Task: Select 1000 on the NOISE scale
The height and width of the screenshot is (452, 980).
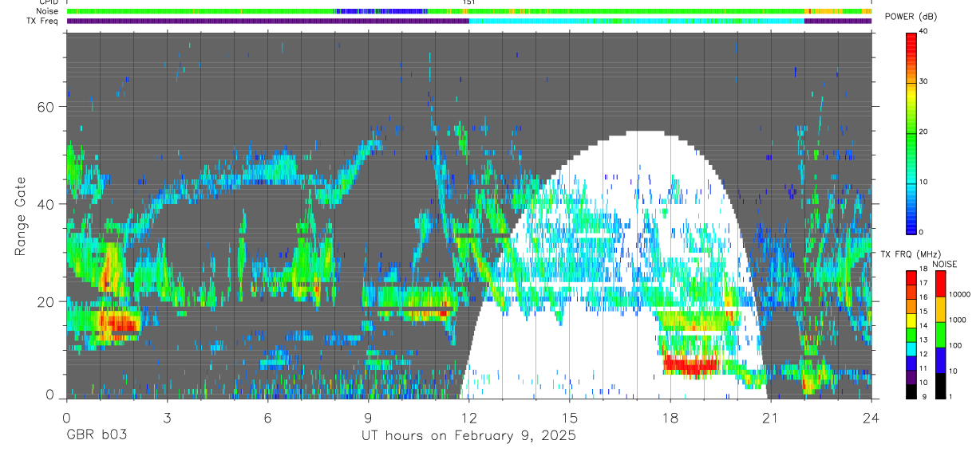Action: point(959,320)
